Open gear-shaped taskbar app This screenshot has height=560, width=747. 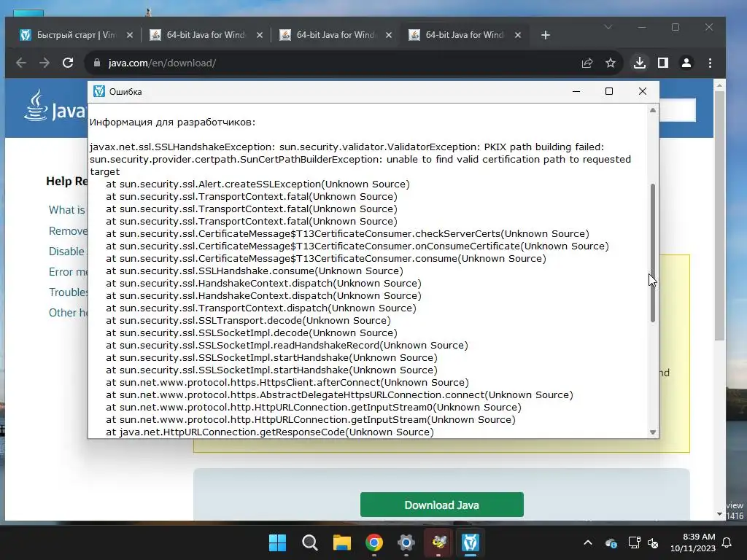click(x=406, y=542)
